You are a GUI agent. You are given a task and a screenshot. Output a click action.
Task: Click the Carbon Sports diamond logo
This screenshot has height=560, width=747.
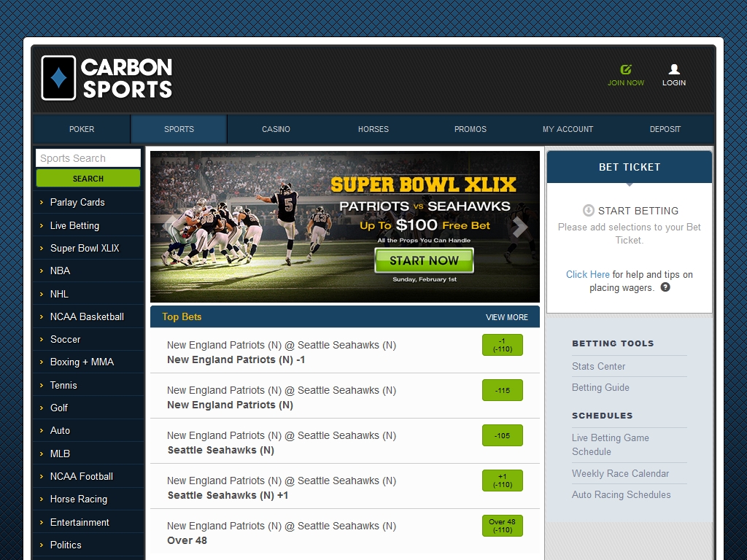tap(58, 78)
